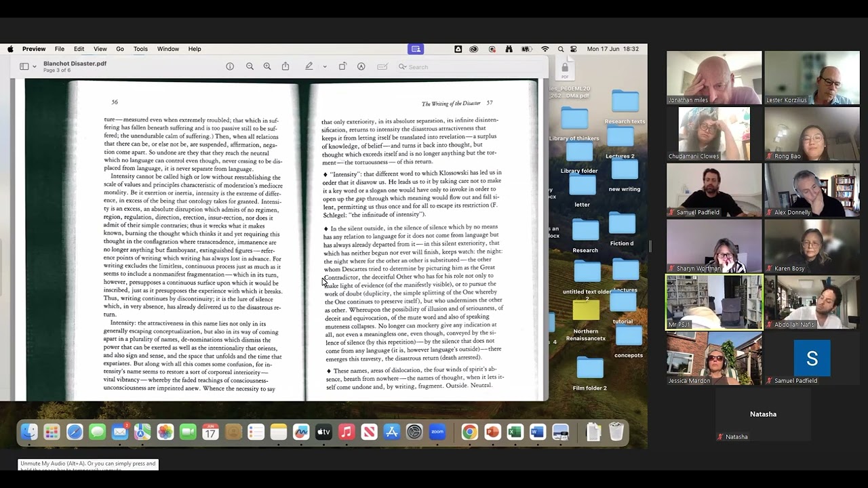Open Photos from the Dock
The image size is (868, 488).
[165, 432]
